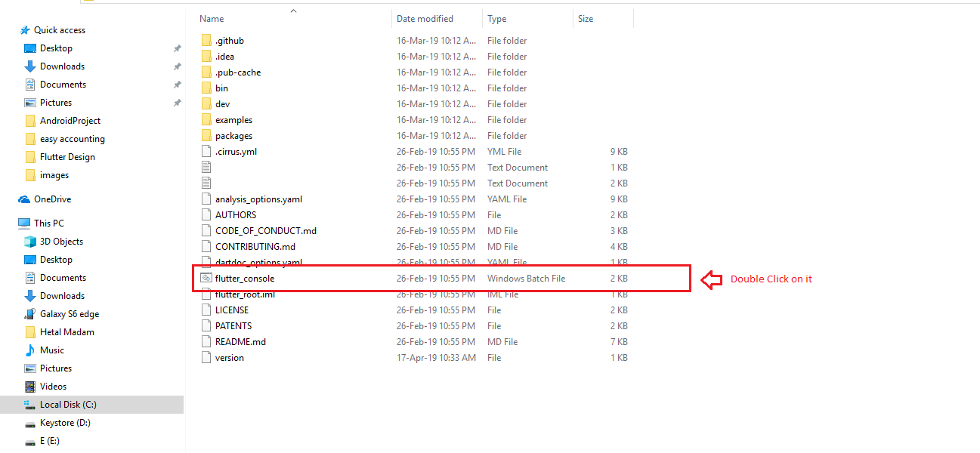Open the examples folder
Image resolution: width=980 pixels, height=453 pixels.
click(x=233, y=120)
